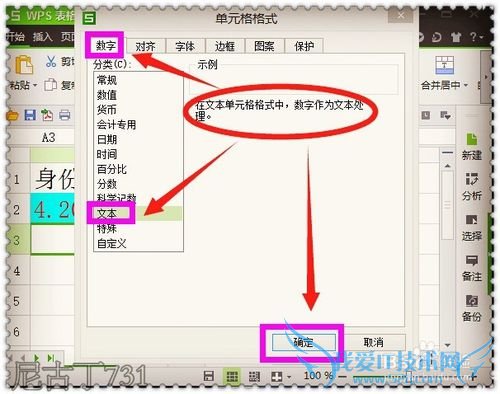Click the 新建 icon in the right sidebar
This screenshot has height=394, width=500.
click(472, 140)
